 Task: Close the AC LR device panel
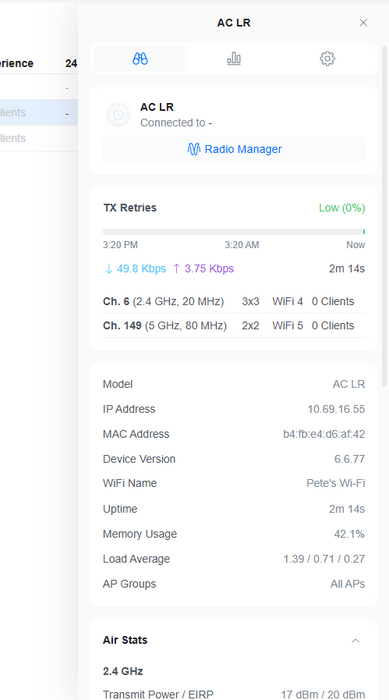tap(363, 23)
